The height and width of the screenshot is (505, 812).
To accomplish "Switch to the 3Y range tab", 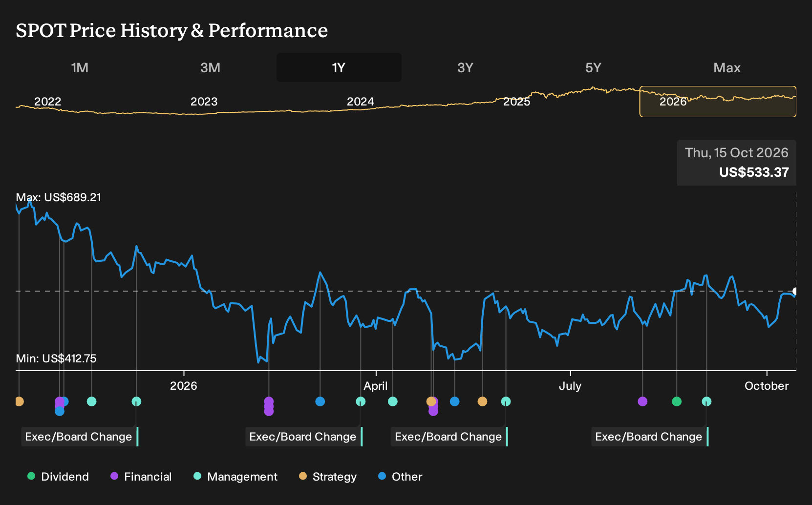I will [465, 67].
